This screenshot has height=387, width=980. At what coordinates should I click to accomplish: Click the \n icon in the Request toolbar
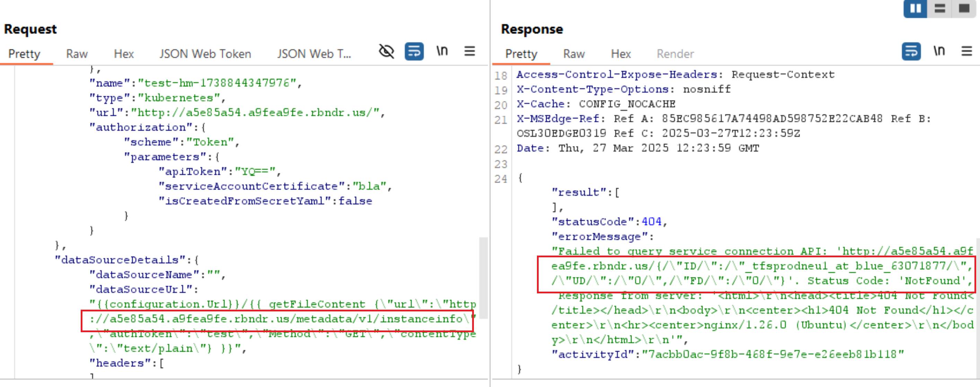[x=442, y=51]
